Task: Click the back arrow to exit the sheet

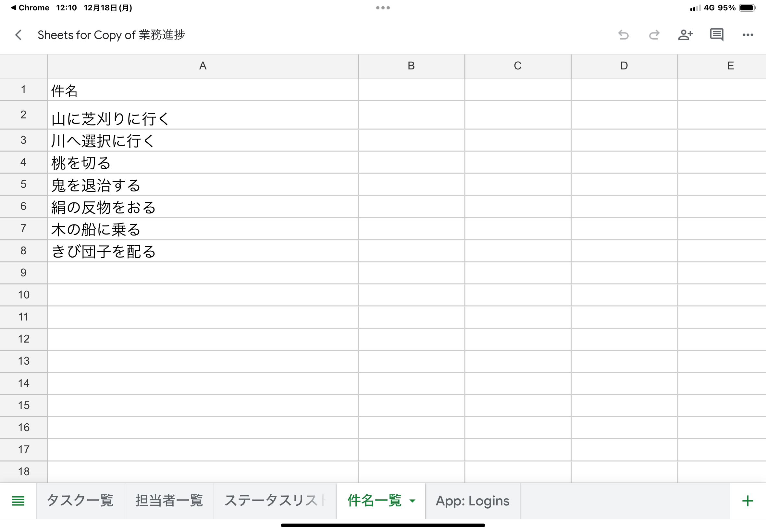Action: coord(19,35)
